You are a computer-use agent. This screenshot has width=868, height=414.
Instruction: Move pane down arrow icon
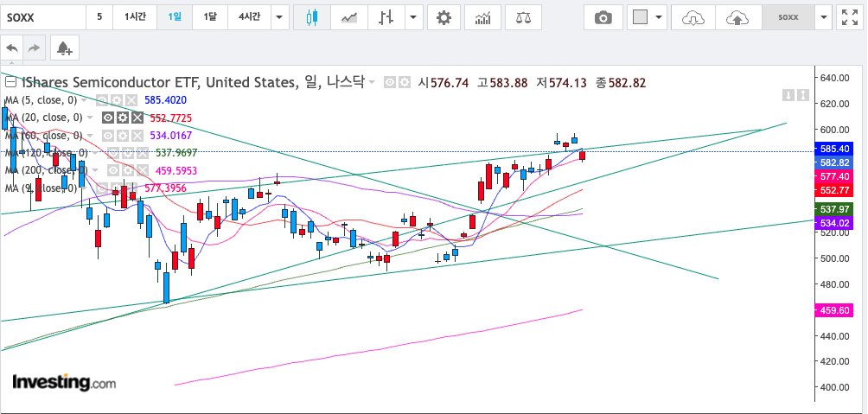pos(788,95)
